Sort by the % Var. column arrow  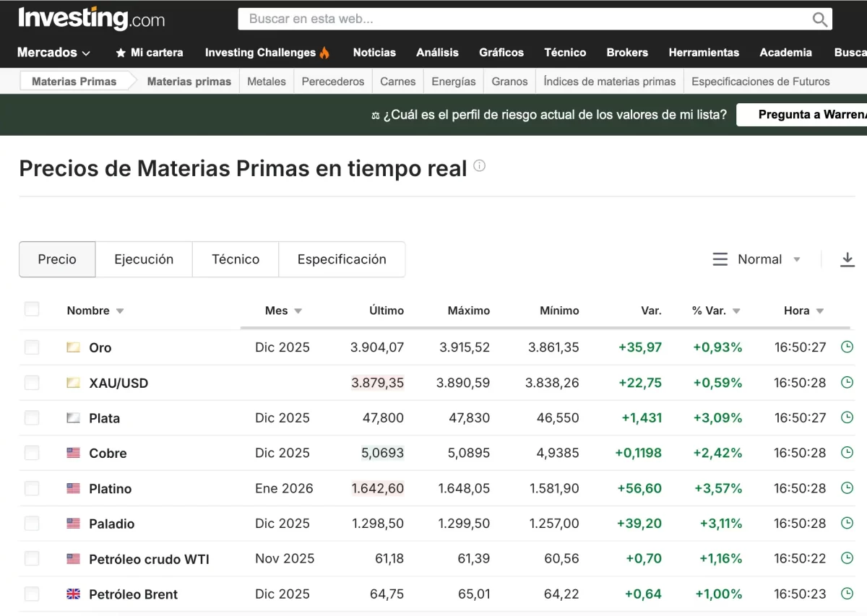736,311
